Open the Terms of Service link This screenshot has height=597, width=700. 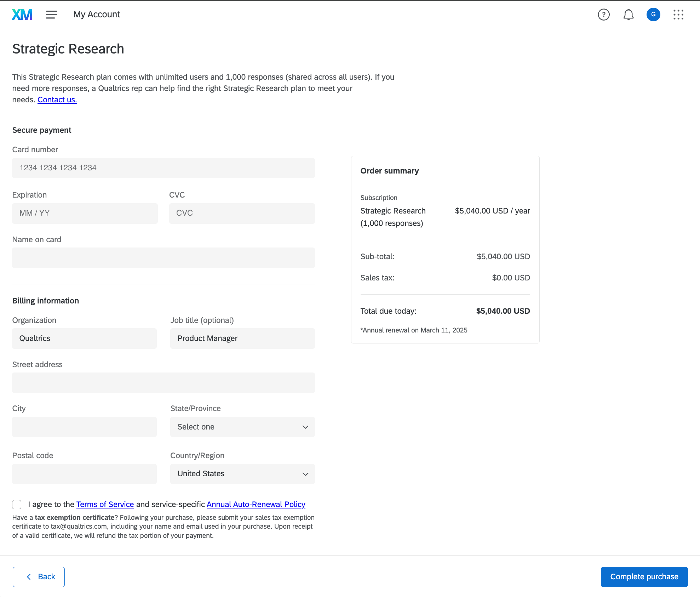[x=105, y=505]
